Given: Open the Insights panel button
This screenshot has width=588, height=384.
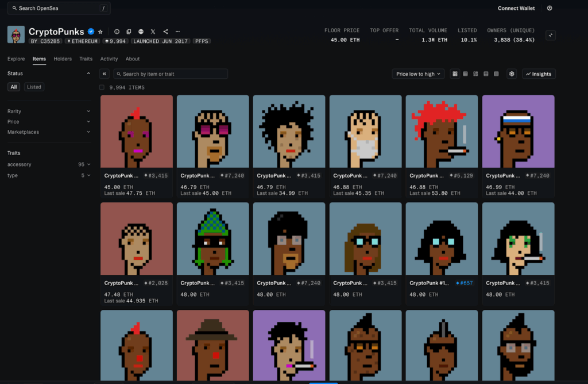Looking at the screenshot, I should pos(539,74).
